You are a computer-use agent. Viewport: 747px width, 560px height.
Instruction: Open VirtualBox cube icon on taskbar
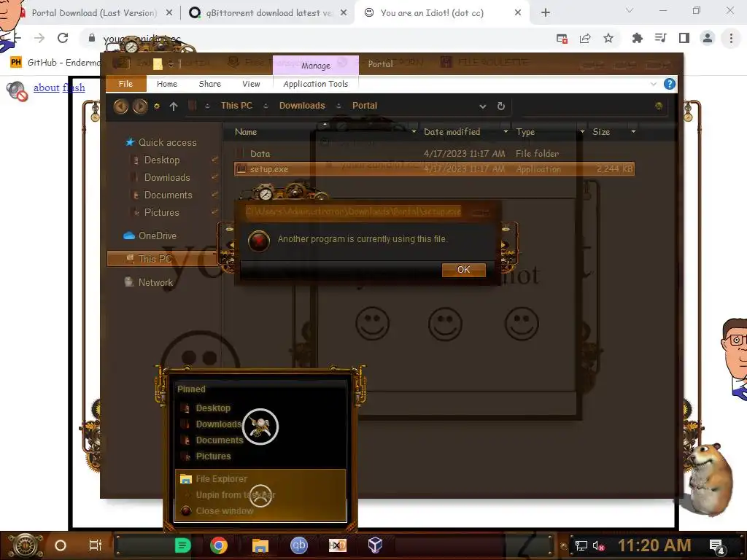[x=375, y=545]
